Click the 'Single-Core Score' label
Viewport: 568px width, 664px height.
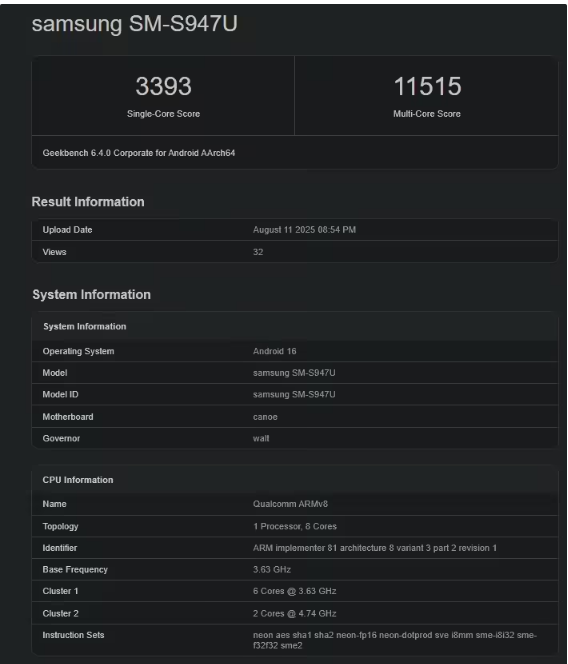point(163,114)
